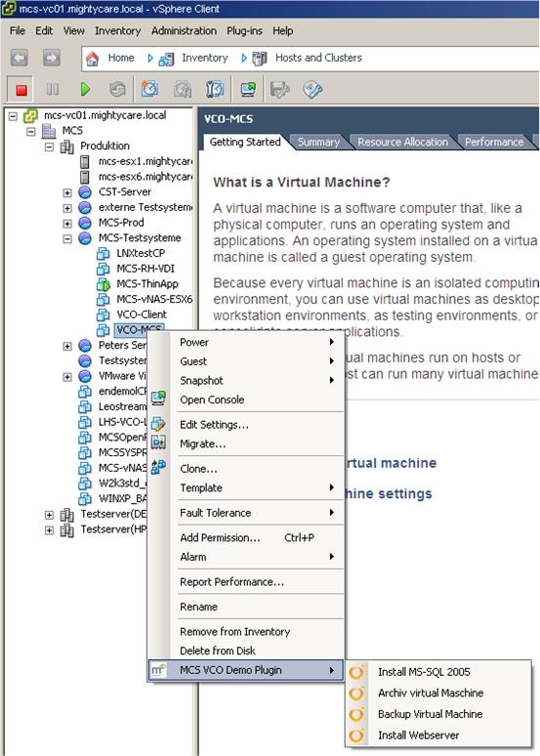Open the Power submenu in context menu
The image size is (540, 756).
click(257, 342)
